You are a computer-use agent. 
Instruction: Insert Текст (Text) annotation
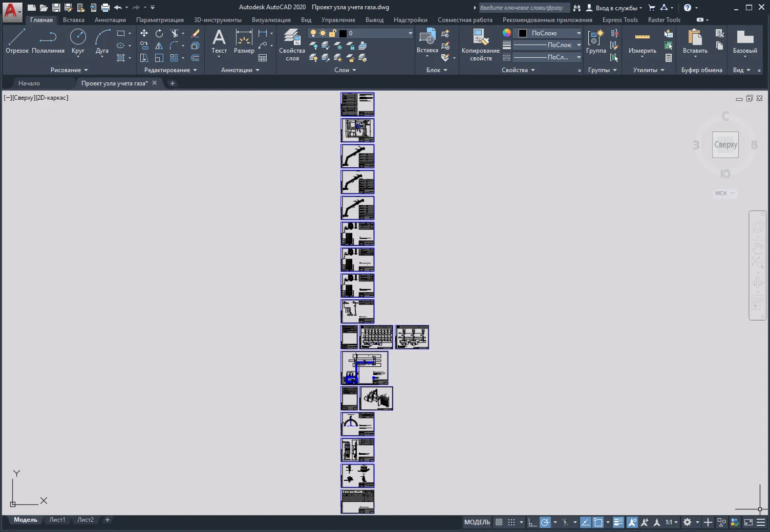click(x=219, y=41)
